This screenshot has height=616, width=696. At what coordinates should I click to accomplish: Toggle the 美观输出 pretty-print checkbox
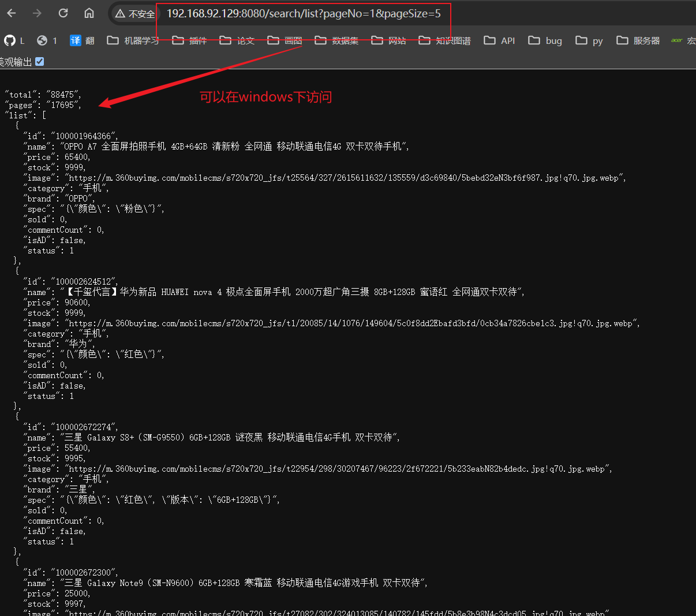click(x=39, y=61)
